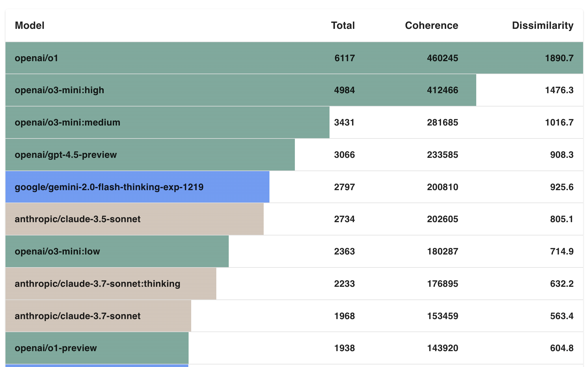Click dissimilarity value 632.2
This screenshot has height=367, width=588.
[562, 284]
